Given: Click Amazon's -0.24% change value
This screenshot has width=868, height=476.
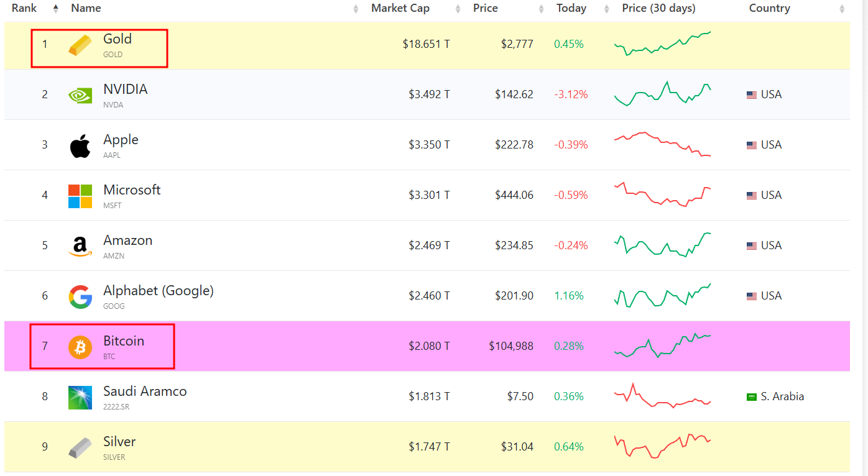Looking at the screenshot, I should (571, 245).
